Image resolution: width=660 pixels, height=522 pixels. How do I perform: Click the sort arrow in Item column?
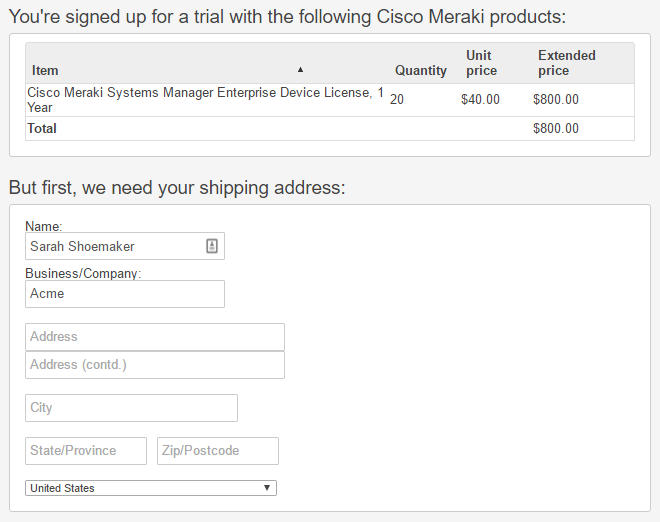pyautogui.click(x=300, y=69)
